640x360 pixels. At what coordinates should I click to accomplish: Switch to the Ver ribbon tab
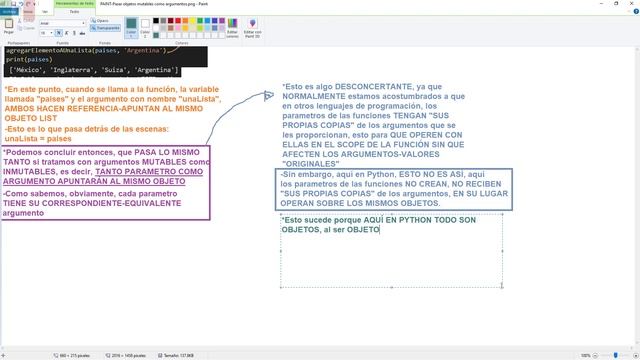(x=45, y=12)
